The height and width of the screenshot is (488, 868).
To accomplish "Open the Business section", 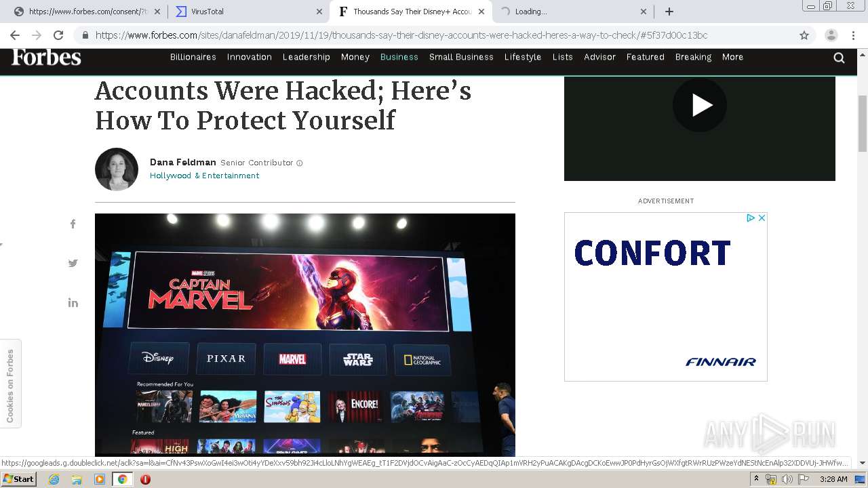I will pyautogui.click(x=399, y=57).
